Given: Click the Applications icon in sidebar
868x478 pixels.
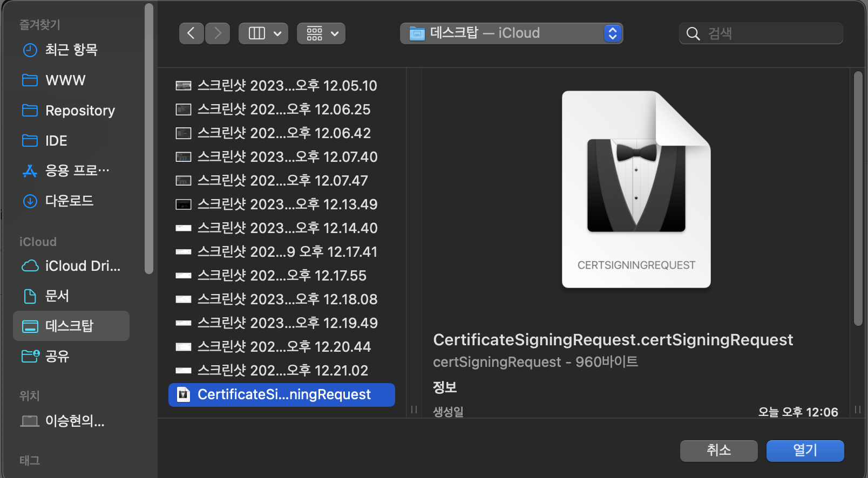Looking at the screenshot, I should [30, 171].
